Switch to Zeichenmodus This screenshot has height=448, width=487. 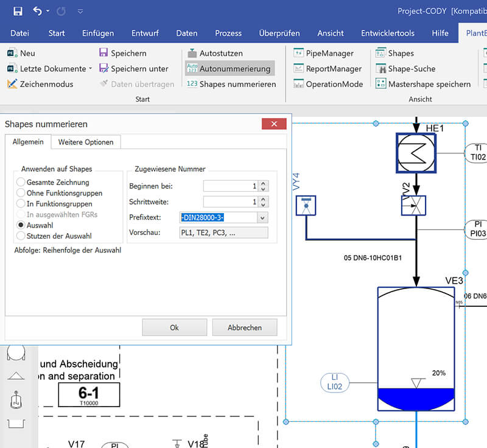point(40,84)
